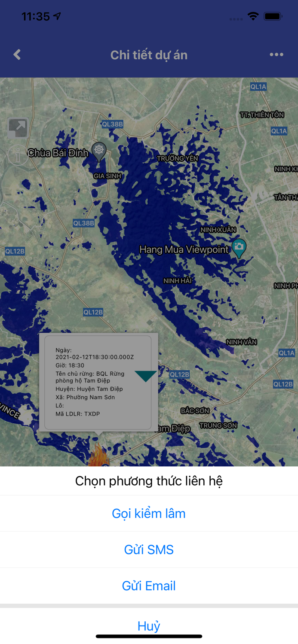The image size is (298, 644).
Task: Tap the fire hotspot flame icon
Action: pyautogui.click(x=98, y=455)
